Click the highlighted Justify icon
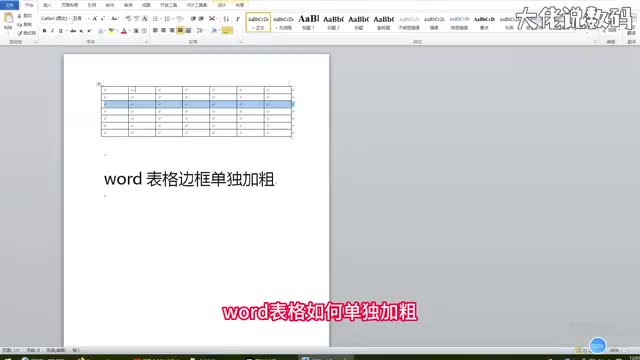The image size is (640, 360). [x=180, y=30]
